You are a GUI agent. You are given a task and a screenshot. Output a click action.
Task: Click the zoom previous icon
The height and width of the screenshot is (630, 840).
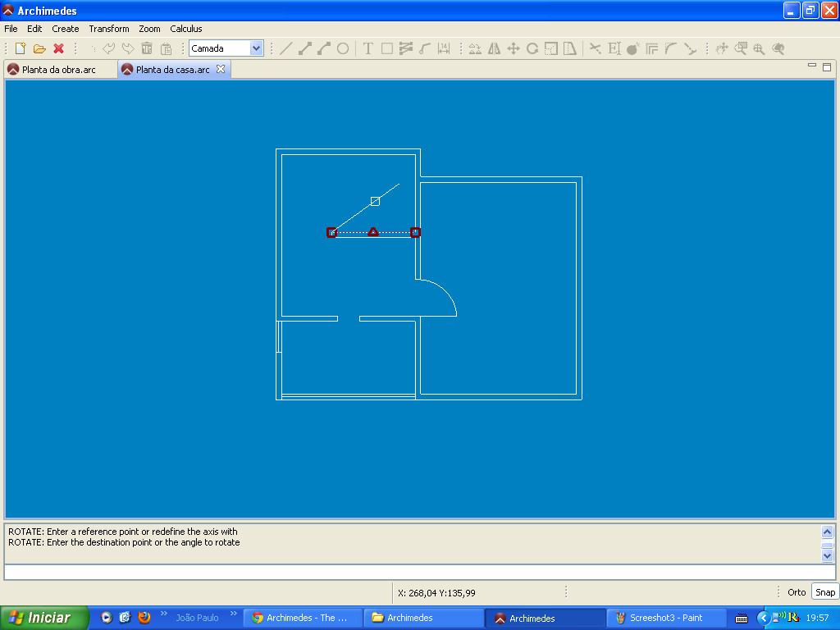point(778,48)
